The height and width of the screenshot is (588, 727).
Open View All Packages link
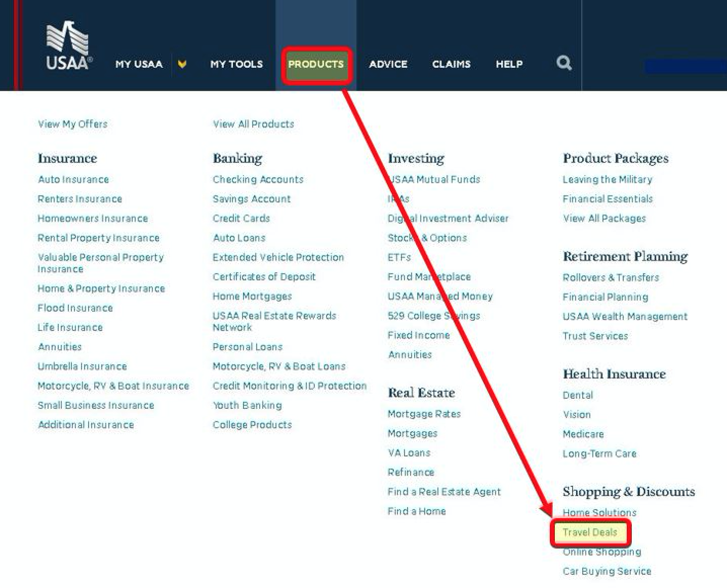(604, 218)
